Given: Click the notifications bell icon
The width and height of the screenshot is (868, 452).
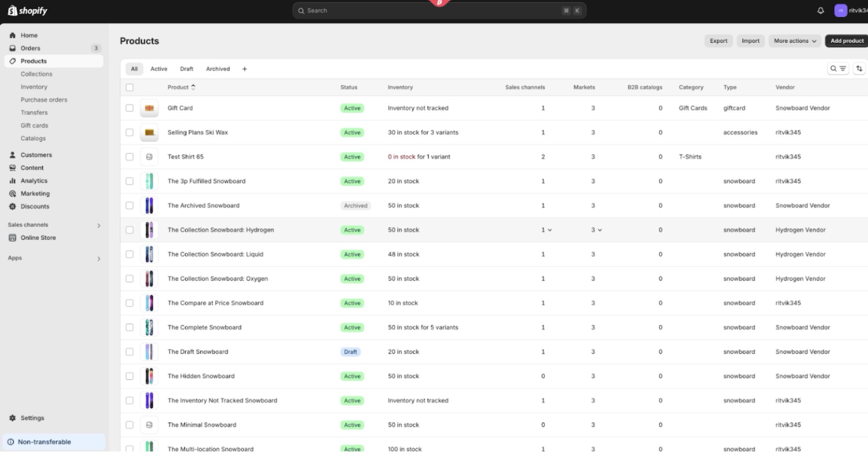Looking at the screenshot, I should pyautogui.click(x=820, y=11).
